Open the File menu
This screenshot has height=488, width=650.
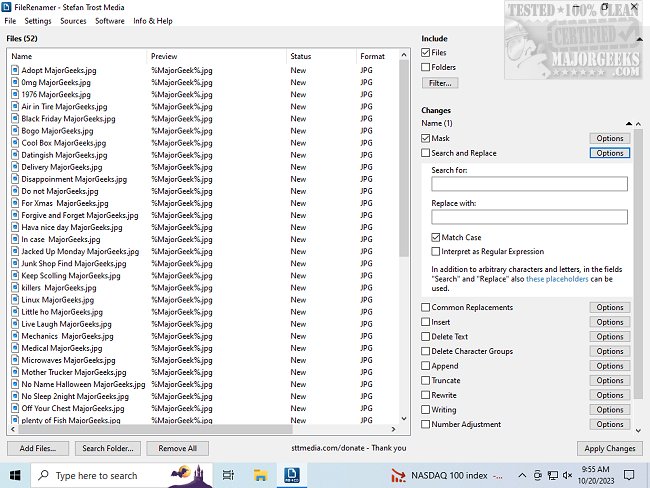pyautogui.click(x=10, y=21)
